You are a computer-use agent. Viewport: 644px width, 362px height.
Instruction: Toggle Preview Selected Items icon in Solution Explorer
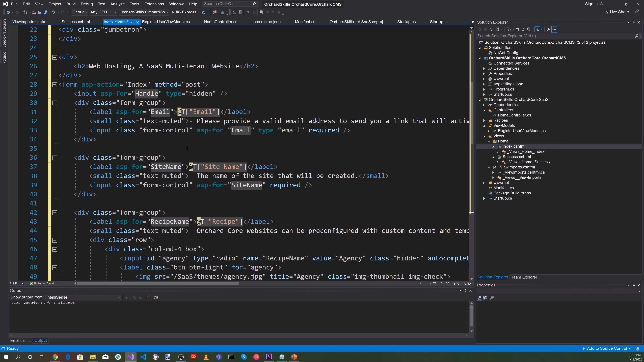click(554, 29)
